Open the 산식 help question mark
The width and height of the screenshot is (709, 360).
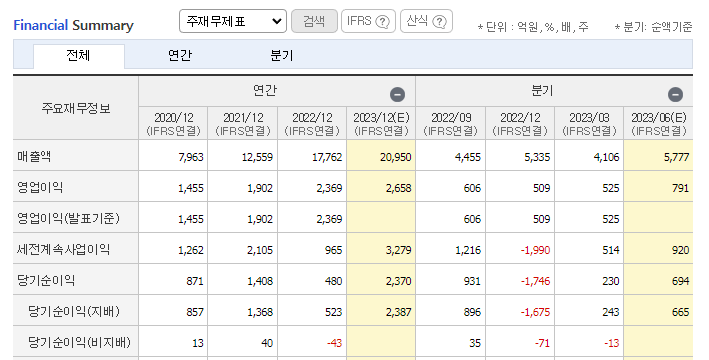coord(440,21)
